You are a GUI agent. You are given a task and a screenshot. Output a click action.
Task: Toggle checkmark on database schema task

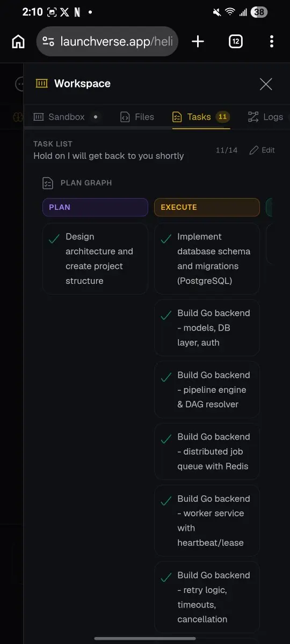[166, 239]
